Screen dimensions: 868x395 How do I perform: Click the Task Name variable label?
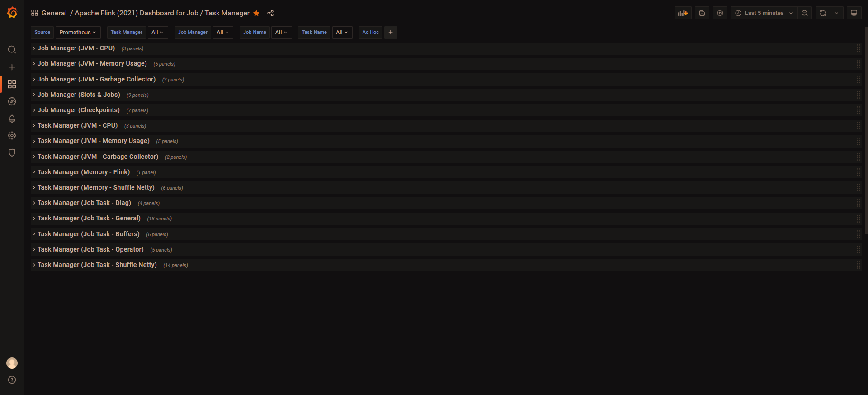[314, 33]
